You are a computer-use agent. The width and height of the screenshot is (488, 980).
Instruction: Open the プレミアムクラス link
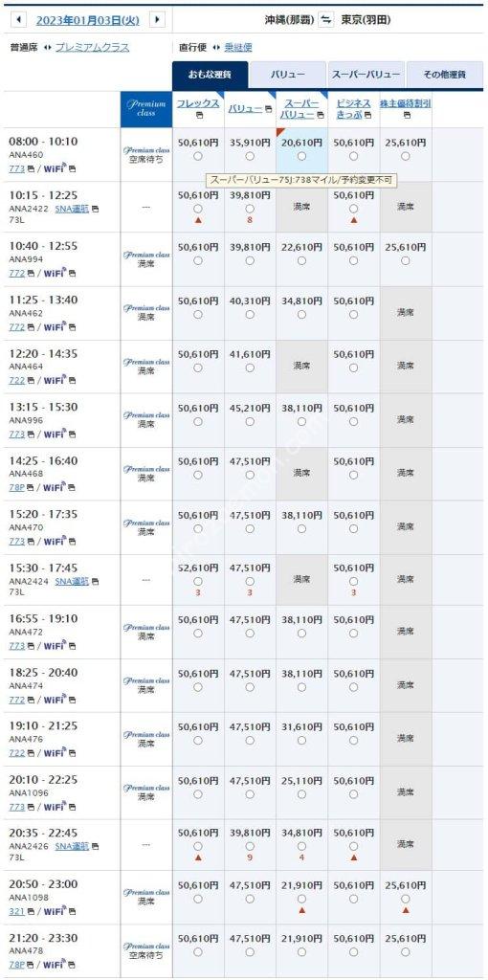pyautogui.click(x=93, y=48)
